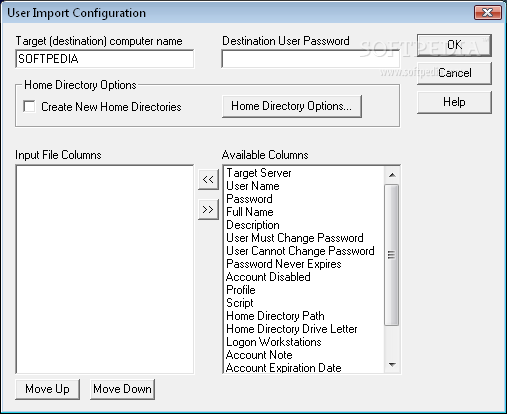Click the Available Columns scroll up arrow

point(392,175)
